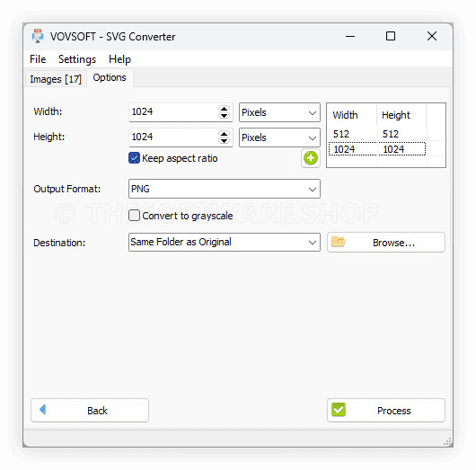This screenshot has width=476, height=470.
Task: Click the resize grip at window corner
Action: [x=448, y=441]
